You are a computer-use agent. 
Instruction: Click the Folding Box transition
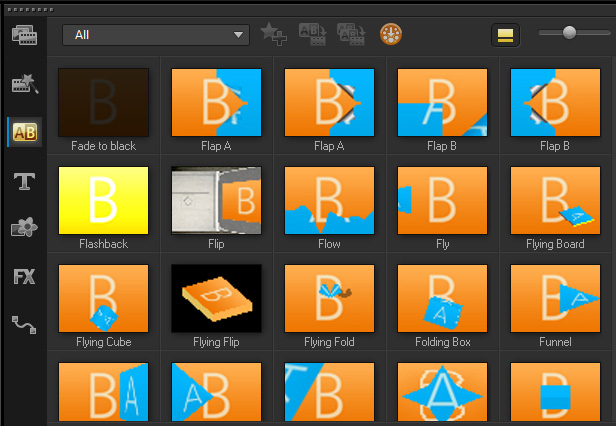pos(442,298)
